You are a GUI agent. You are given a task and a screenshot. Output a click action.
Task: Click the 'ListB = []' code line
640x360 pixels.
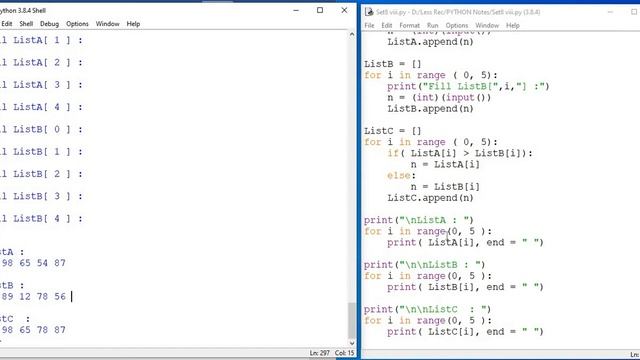point(393,64)
